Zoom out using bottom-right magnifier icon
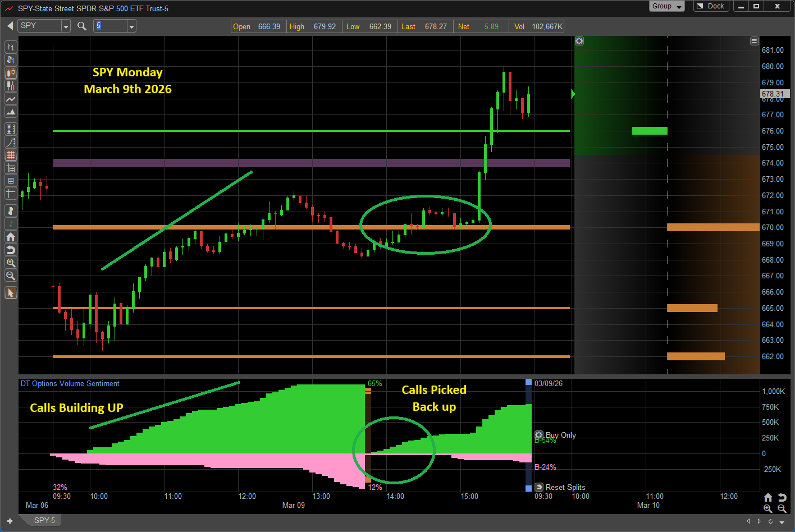 coord(782,508)
